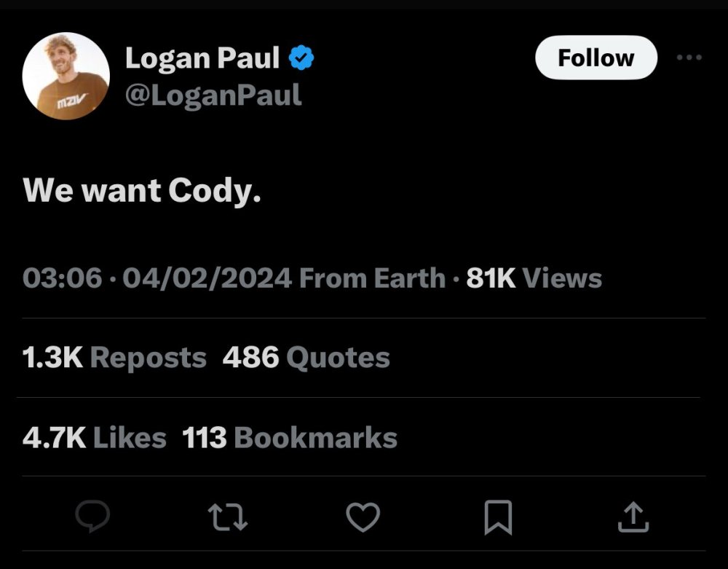728x569 pixels.
Task: Like the tweet with the heart icon
Action: point(363,517)
